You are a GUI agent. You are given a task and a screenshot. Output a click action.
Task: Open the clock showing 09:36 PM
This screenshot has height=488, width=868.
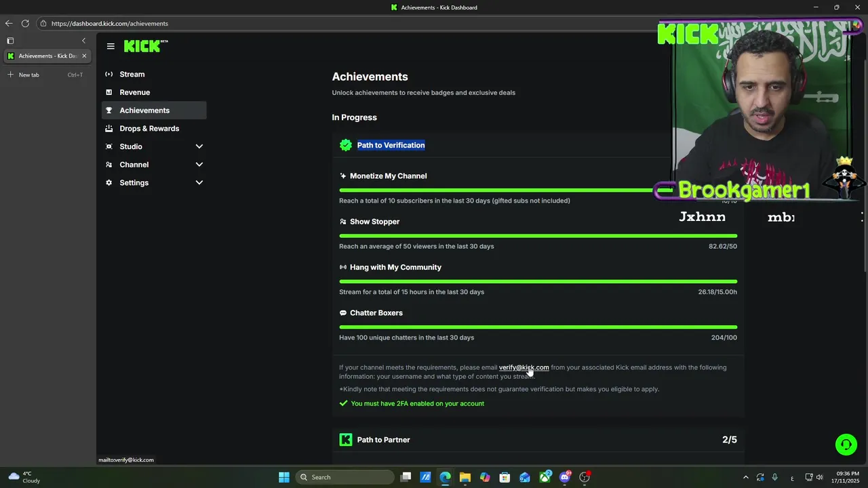click(x=848, y=477)
